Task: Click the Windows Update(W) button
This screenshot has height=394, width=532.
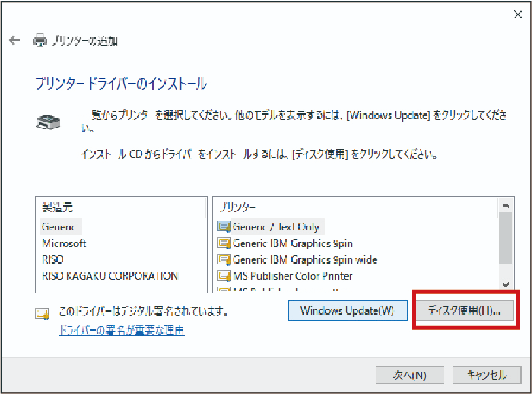Action: 348,310
